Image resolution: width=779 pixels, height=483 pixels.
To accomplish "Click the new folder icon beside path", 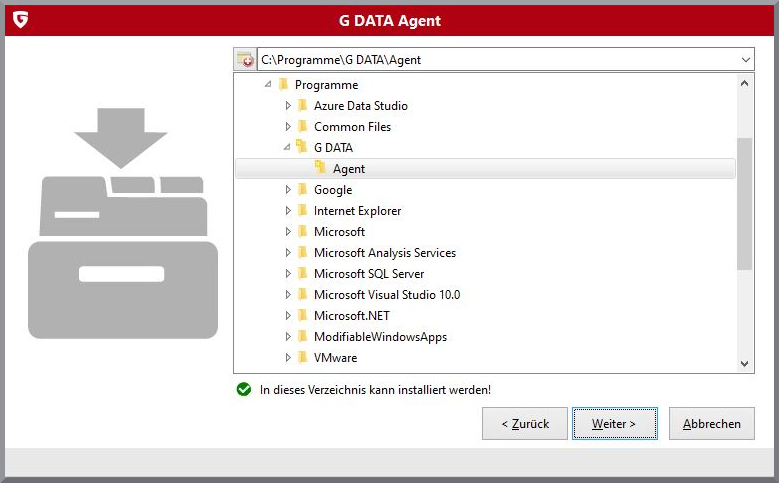I will click(245, 60).
